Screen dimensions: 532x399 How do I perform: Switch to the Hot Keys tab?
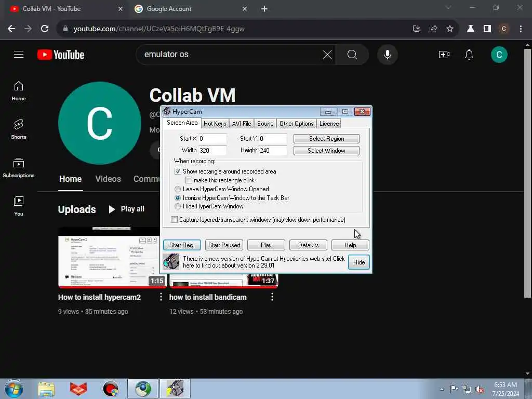click(215, 124)
